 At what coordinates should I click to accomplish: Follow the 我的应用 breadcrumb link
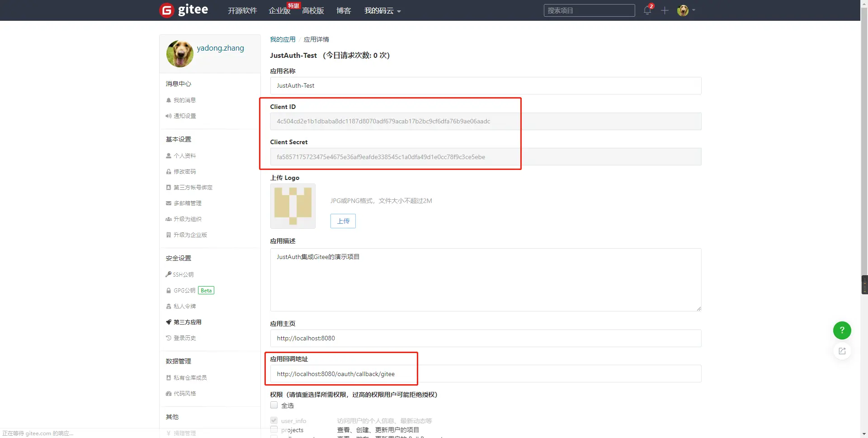coord(283,40)
